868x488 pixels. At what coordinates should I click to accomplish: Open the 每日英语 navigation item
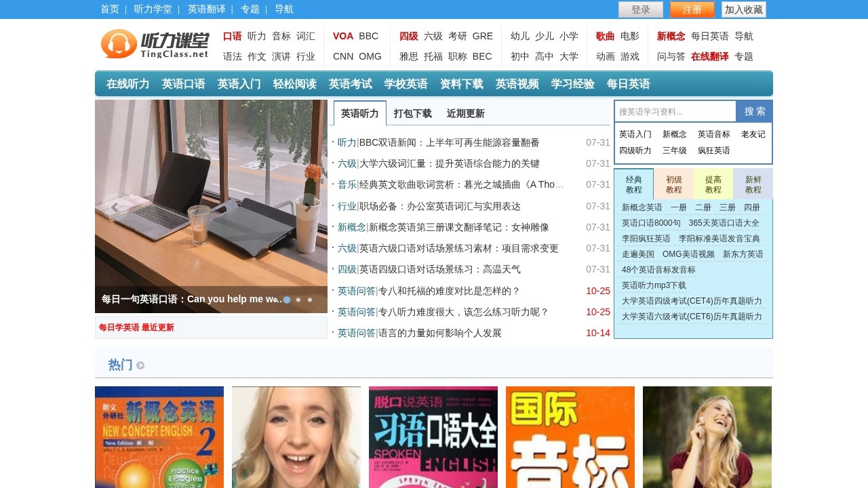point(629,83)
